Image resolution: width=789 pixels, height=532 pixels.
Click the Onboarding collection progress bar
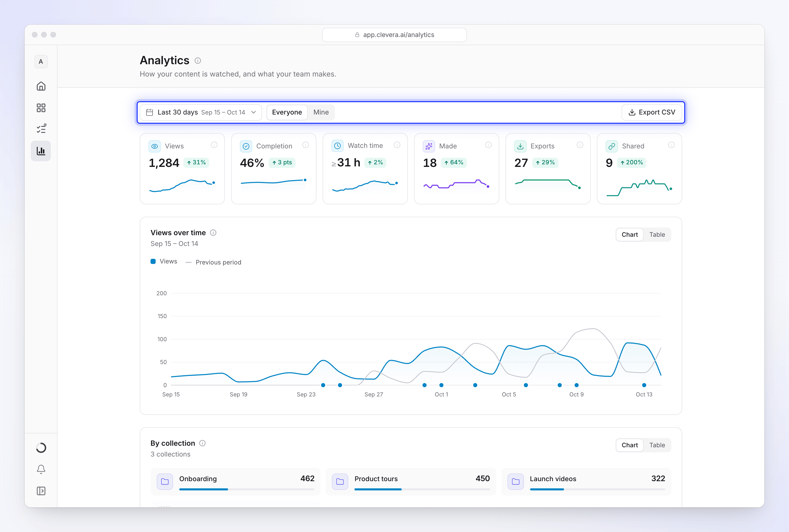[x=247, y=489]
